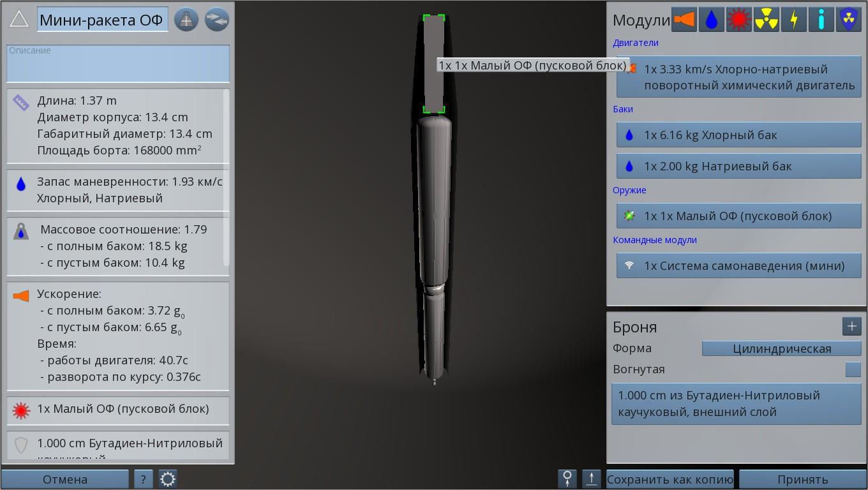The width and height of the screenshot is (868, 490).
Task: Click the text Массовое соотношение: 1.79
Action: pos(123,230)
